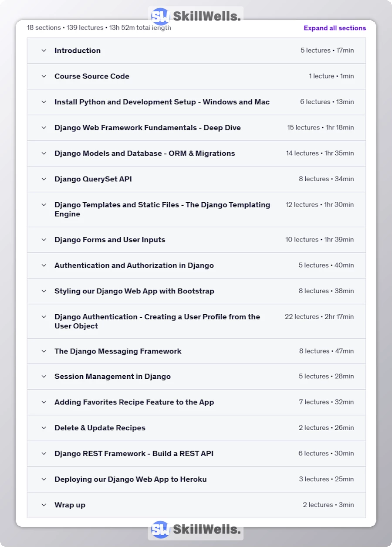Select Django Models and Database - ORM & Migrations

pyautogui.click(x=145, y=153)
